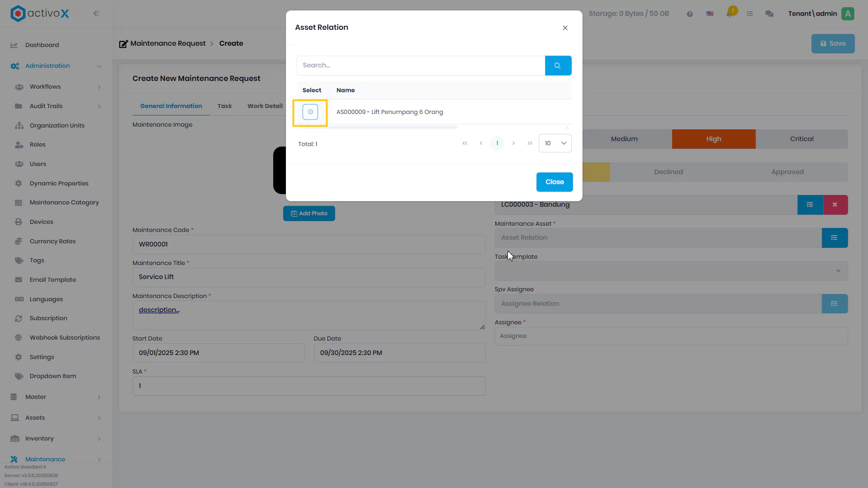
Task: Open Maintenance Asset relation picker button
Action: pyautogui.click(x=834, y=238)
